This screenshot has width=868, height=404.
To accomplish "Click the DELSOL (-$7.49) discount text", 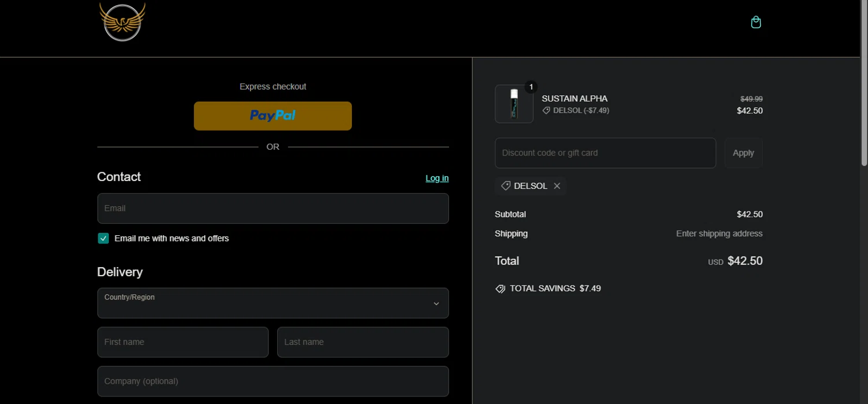I will [x=581, y=110].
